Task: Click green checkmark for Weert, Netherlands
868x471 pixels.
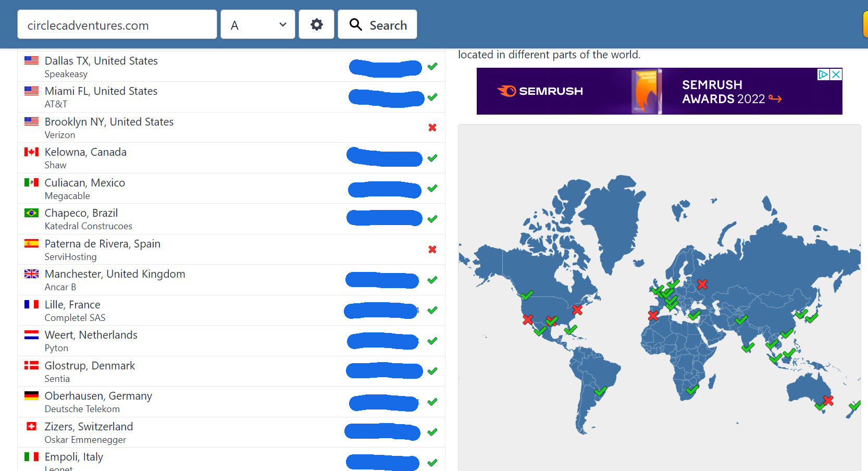Action: coord(432,341)
